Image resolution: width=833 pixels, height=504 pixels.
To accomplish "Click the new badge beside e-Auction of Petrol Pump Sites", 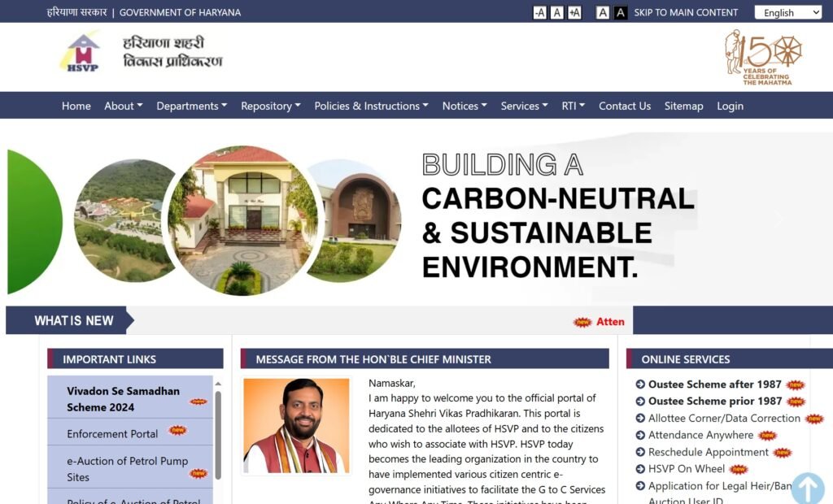I will click(x=198, y=472).
